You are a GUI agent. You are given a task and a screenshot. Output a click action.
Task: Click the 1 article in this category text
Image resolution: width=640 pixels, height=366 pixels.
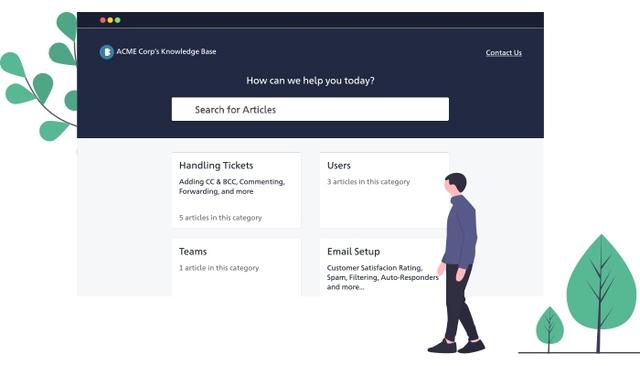coord(219,268)
